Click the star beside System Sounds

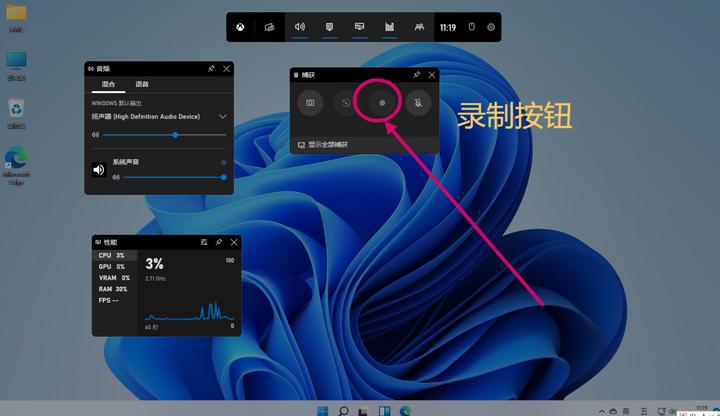click(224, 163)
